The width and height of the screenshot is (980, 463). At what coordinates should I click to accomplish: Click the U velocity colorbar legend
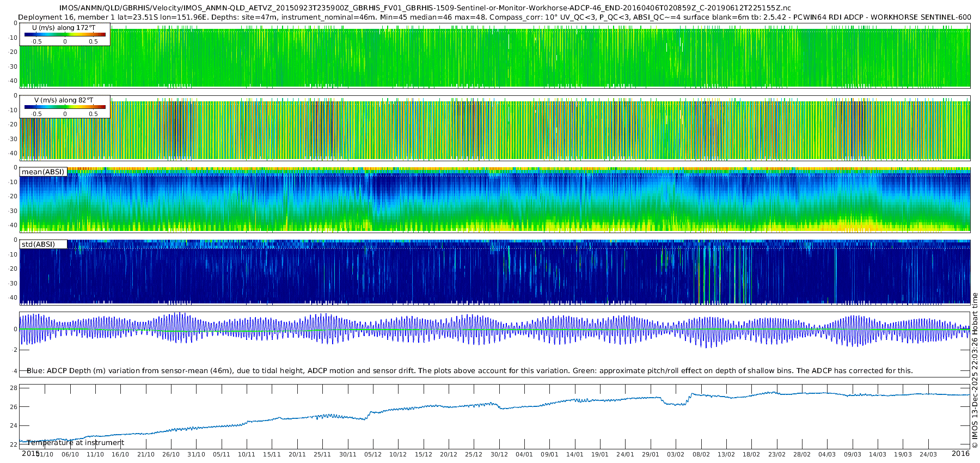click(x=65, y=34)
